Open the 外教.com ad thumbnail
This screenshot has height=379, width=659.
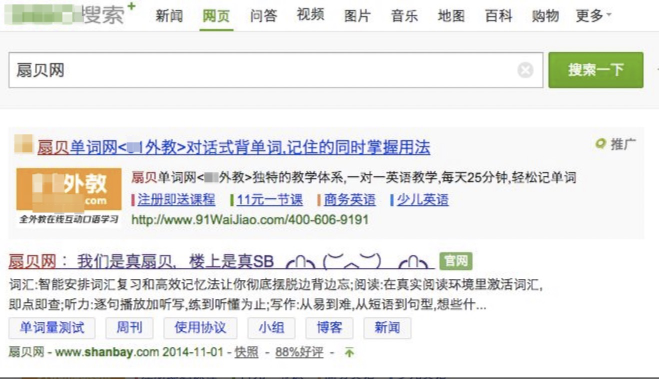(x=69, y=197)
